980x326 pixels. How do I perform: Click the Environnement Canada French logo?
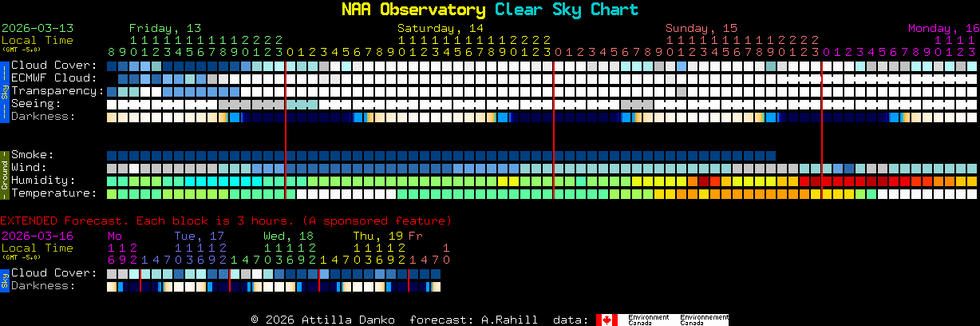704,320
